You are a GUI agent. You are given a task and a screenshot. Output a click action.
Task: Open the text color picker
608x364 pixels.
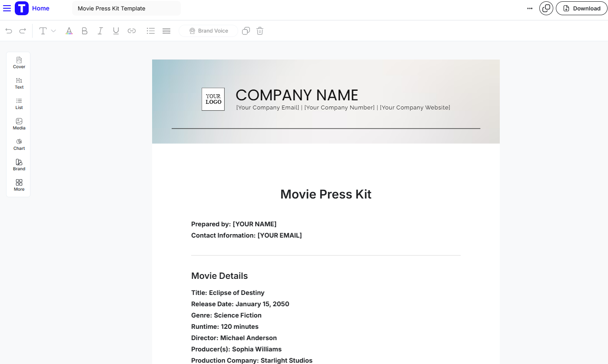point(69,30)
